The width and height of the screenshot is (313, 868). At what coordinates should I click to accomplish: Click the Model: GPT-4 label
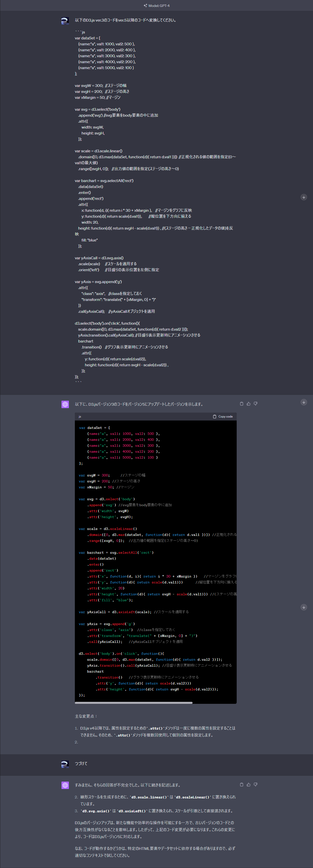click(x=159, y=6)
